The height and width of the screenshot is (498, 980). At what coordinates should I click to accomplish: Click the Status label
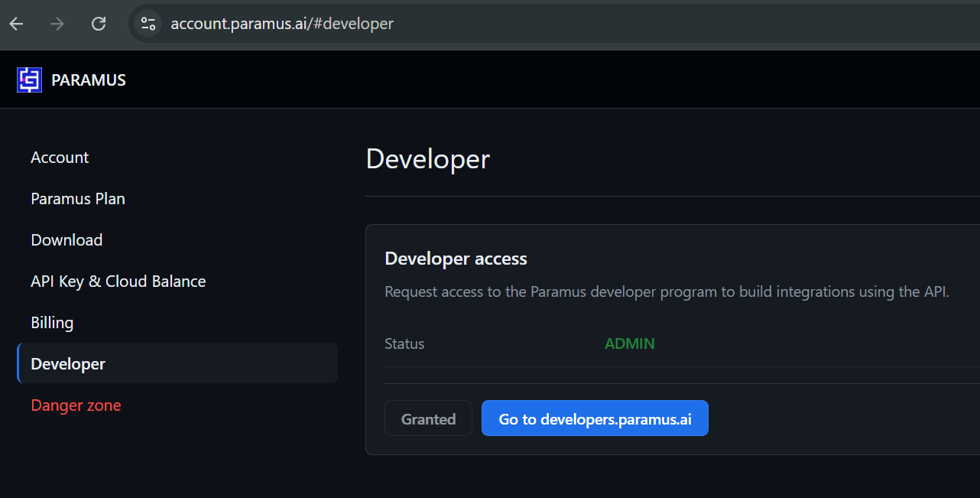click(404, 343)
